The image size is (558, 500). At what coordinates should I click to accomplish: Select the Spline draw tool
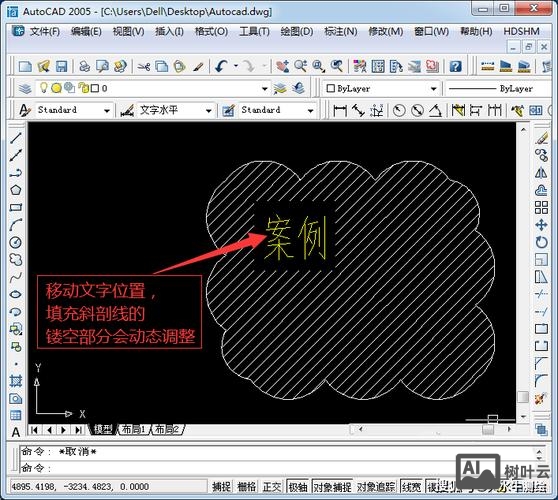click(x=16, y=277)
